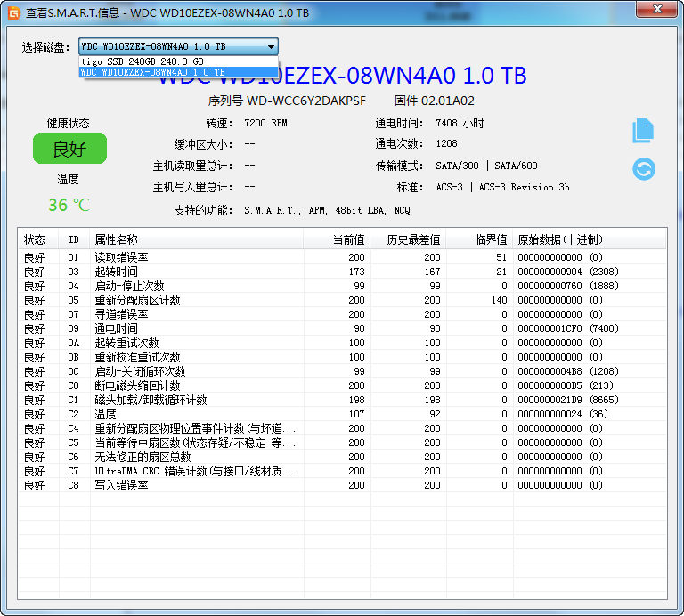The width and height of the screenshot is (684, 616).
Task: Select the 写入错误率 attribute row
Action: click(x=342, y=485)
